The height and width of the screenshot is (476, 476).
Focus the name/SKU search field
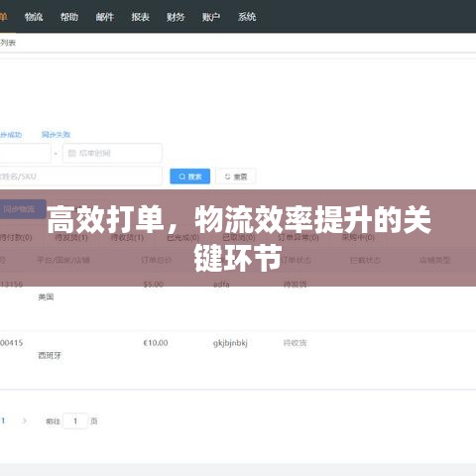coord(80,177)
